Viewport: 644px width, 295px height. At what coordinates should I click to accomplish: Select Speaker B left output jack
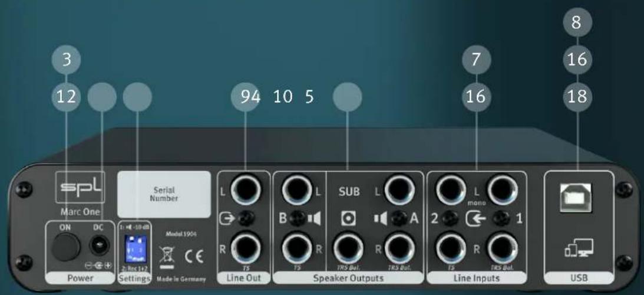coord(297,190)
